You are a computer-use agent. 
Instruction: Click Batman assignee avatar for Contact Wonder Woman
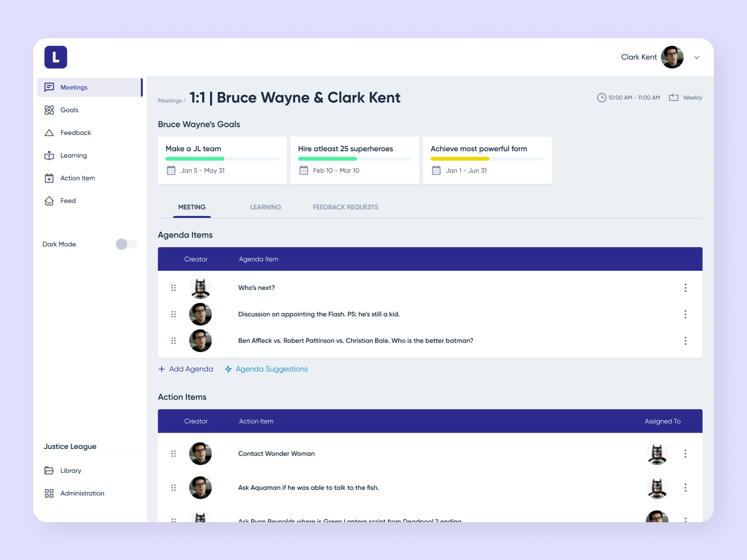(x=657, y=454)
